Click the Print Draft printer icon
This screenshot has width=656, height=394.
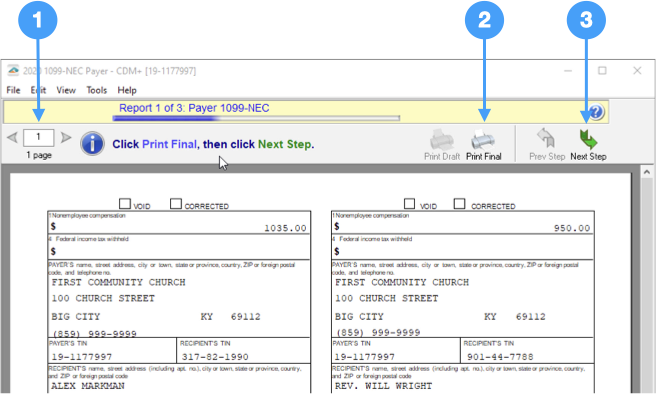click(441, 140)
